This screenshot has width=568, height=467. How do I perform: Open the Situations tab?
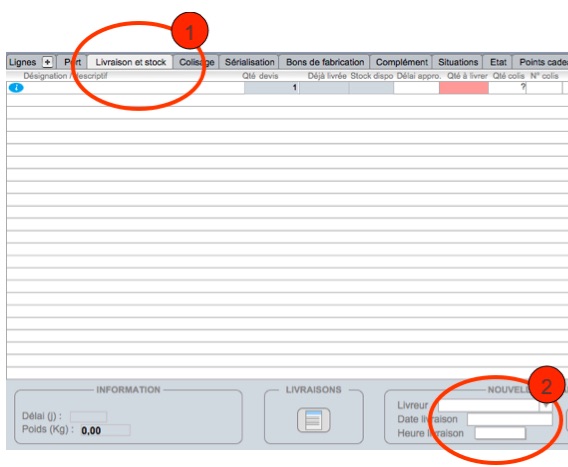coord(458,62)
